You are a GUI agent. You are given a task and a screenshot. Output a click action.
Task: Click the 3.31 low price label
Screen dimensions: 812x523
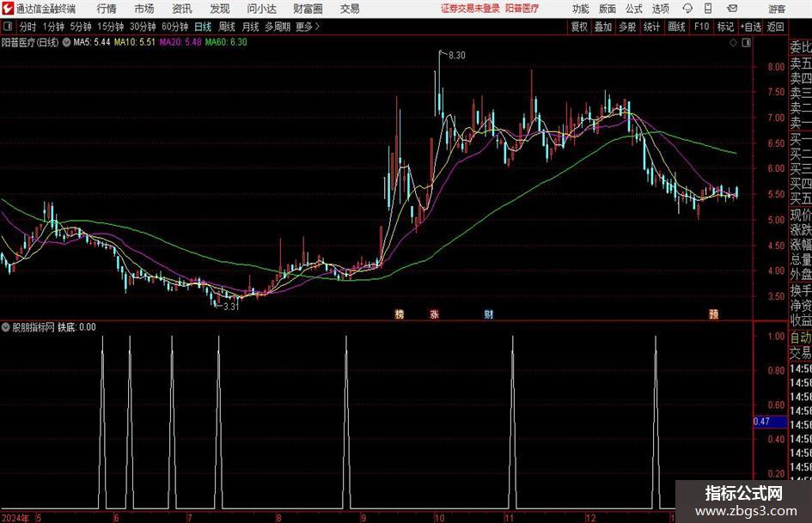(x=231, y=306)
